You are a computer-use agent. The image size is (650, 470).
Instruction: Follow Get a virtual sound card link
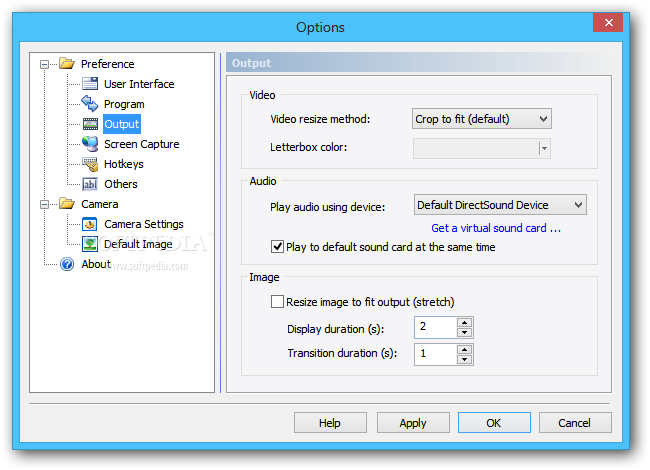click(496, 228)
